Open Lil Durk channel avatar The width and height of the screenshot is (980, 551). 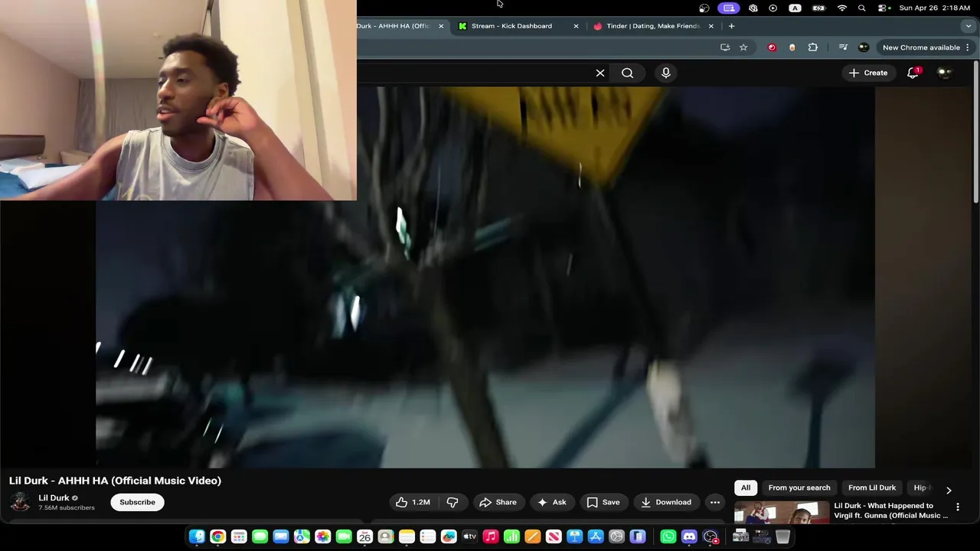pyautogui.click(x=20, y=502)
